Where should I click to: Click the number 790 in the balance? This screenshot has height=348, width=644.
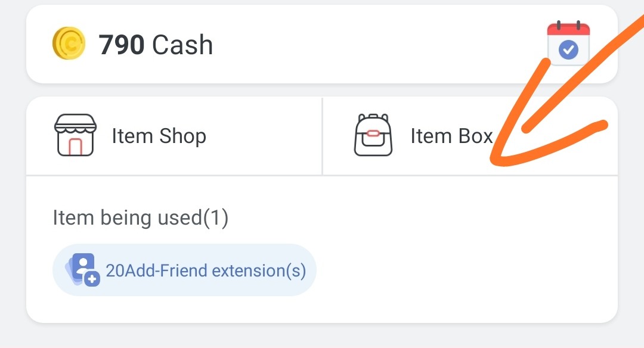122,45
